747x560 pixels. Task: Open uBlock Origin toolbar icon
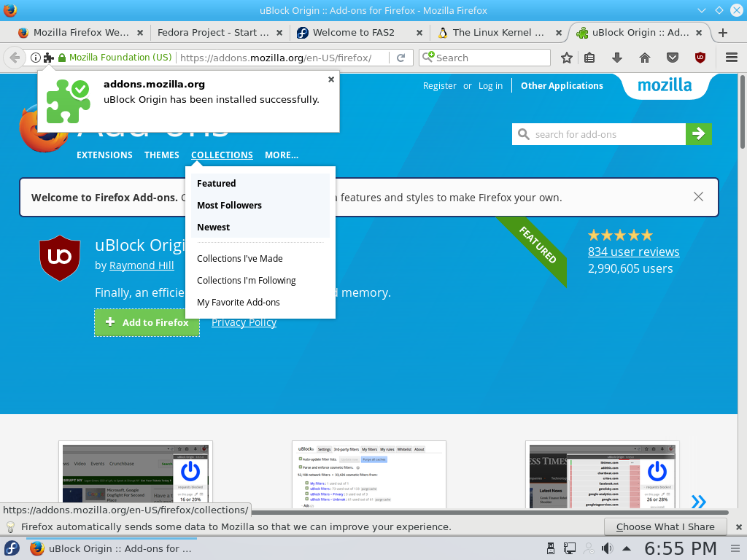click(700, 58)
